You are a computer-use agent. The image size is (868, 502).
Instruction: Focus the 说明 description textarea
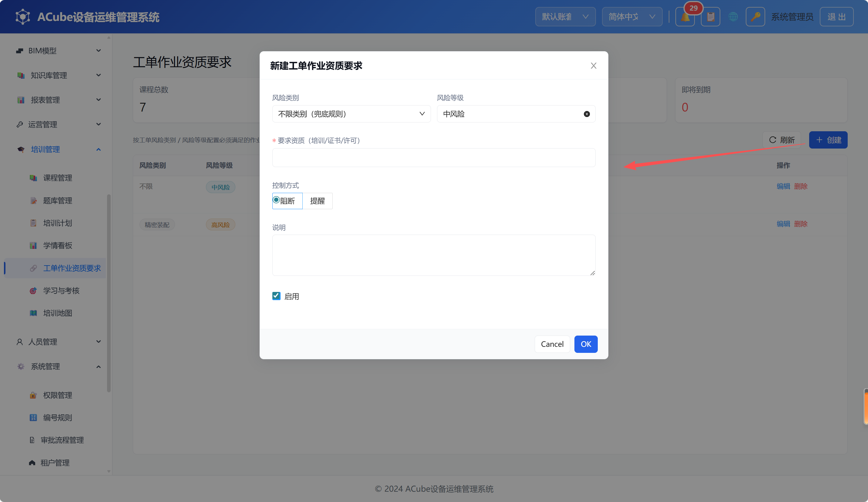pyautogui.click(x=434, y=255)
